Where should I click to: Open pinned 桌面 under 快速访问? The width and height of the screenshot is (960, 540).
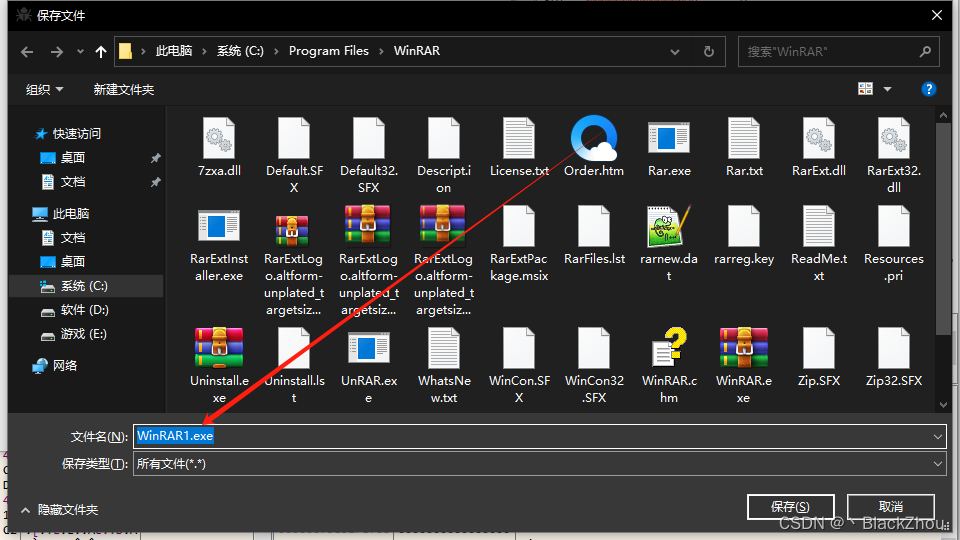pos(72,158)
